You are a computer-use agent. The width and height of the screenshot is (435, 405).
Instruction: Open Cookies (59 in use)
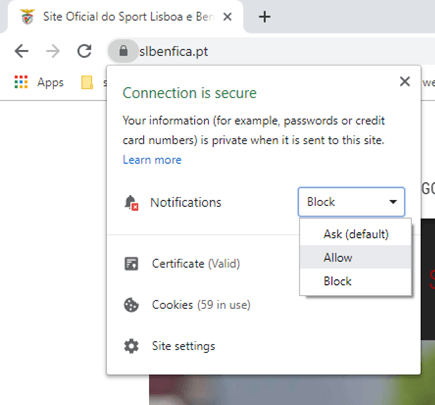coord(201,305)
